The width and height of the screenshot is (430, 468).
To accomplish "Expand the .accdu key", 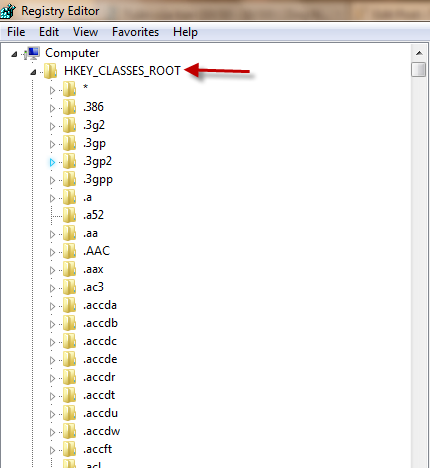I will [x=52, y=414].
